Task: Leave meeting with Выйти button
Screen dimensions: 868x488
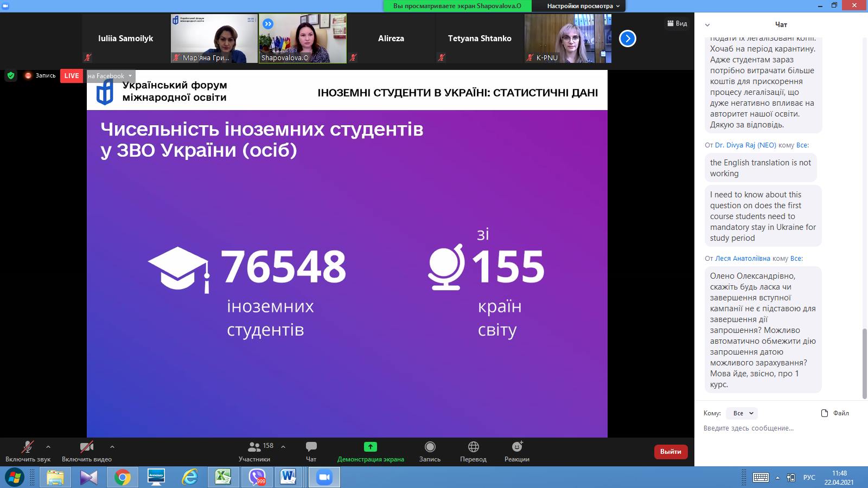Action: click(x=671, y=452)
